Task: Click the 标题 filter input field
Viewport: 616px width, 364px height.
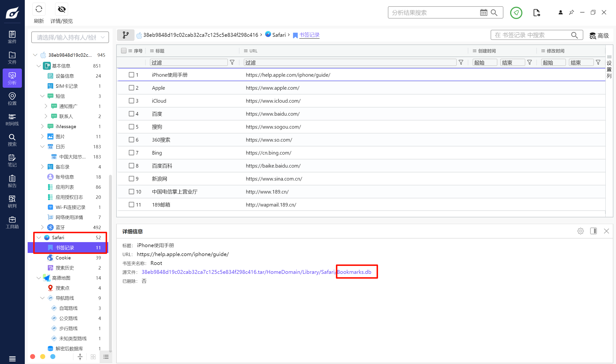Action: click(188, 63)
